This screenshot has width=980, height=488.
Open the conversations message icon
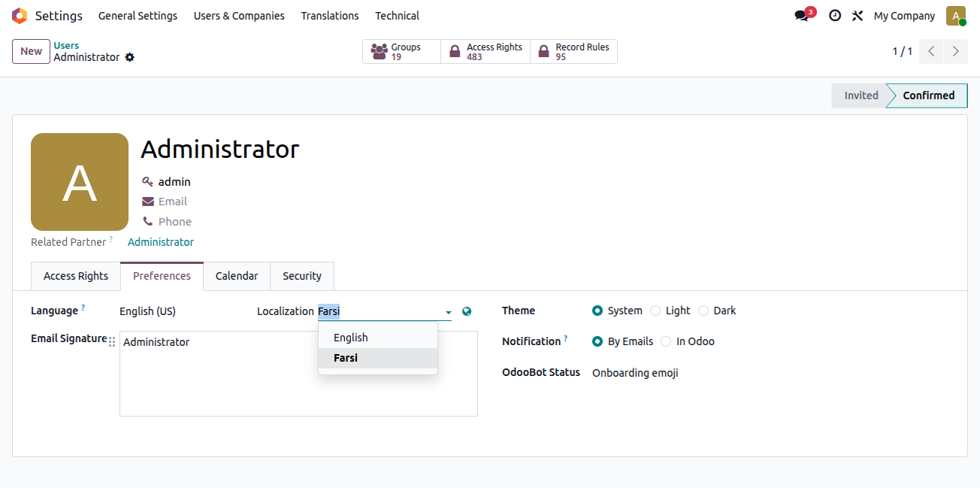pyautogui.click(x=802, y=16)
